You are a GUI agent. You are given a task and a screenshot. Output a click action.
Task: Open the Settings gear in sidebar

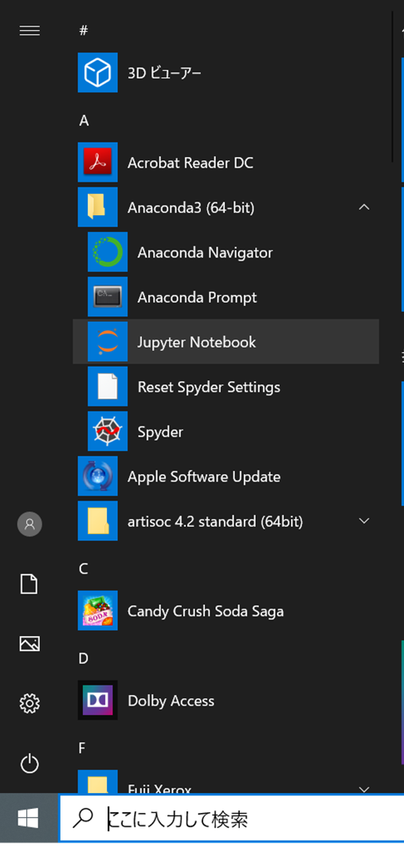click(29, 704)
